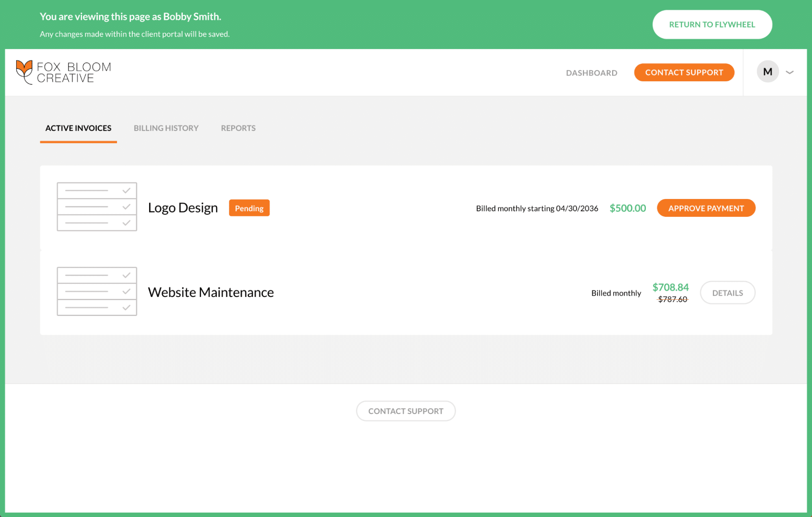Click the Website Maintenance invoice title
The image size is (812, 517).
pos(211,292)
